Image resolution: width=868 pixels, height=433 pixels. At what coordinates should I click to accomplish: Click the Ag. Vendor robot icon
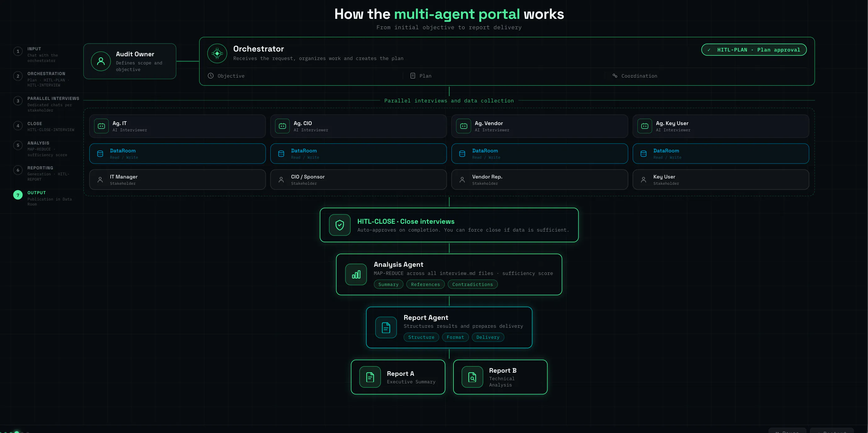(x=463, y=126)
